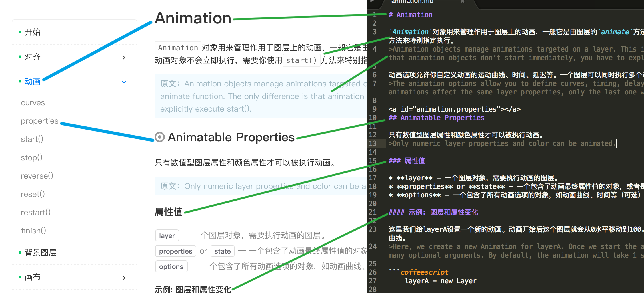Click the properties code tag

tap(175, 251)
